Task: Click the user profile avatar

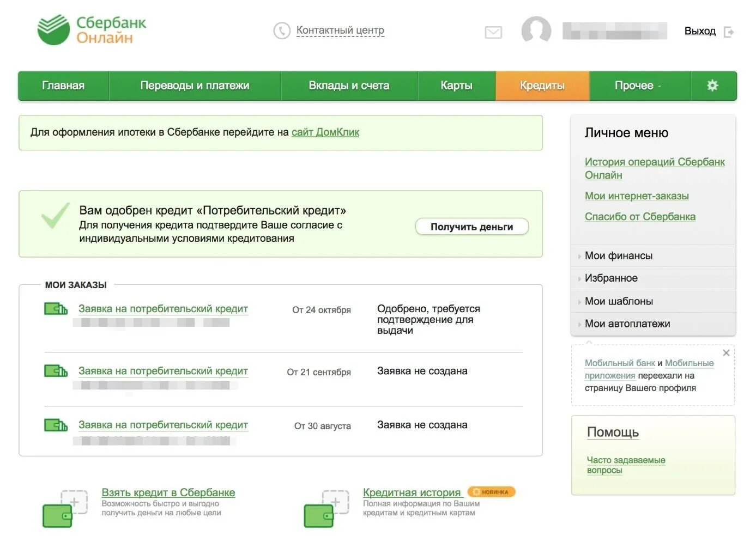Action: [x=536, y=30]
